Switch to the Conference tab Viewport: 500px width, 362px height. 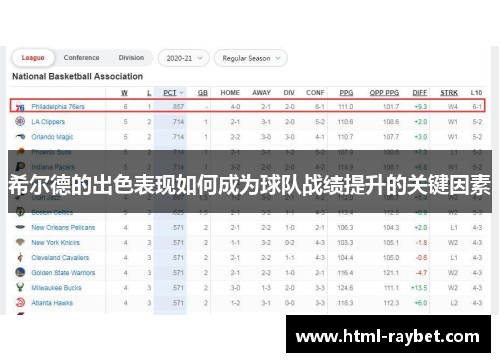(x=81, y=58)
